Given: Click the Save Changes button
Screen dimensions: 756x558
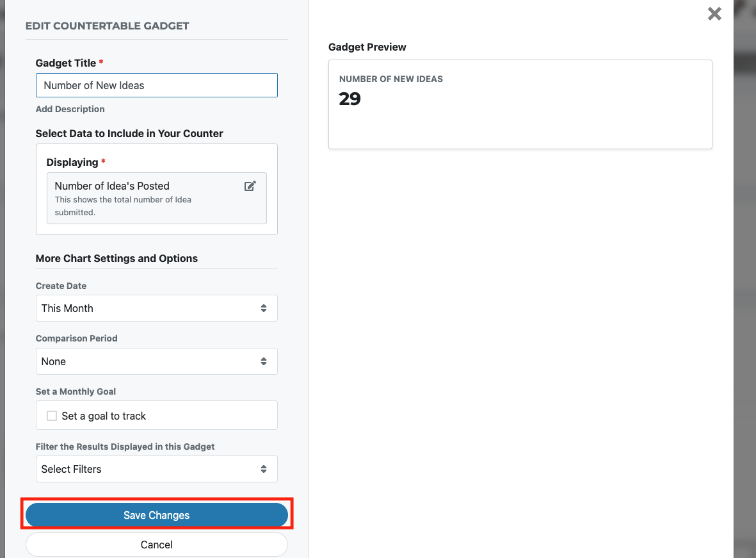Looking at the screenshot, I should tap(157, 515).
